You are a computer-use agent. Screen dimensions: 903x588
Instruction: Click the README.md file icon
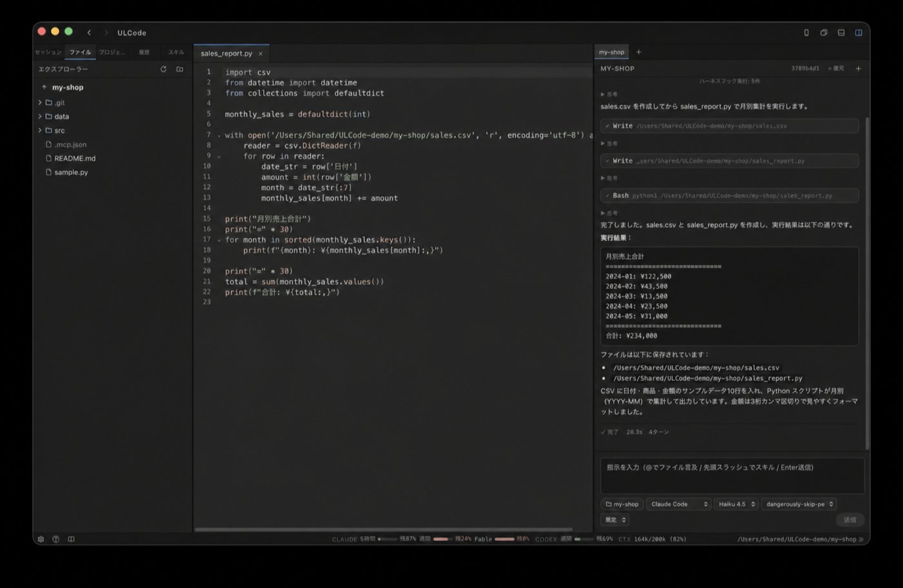point(48,158)
